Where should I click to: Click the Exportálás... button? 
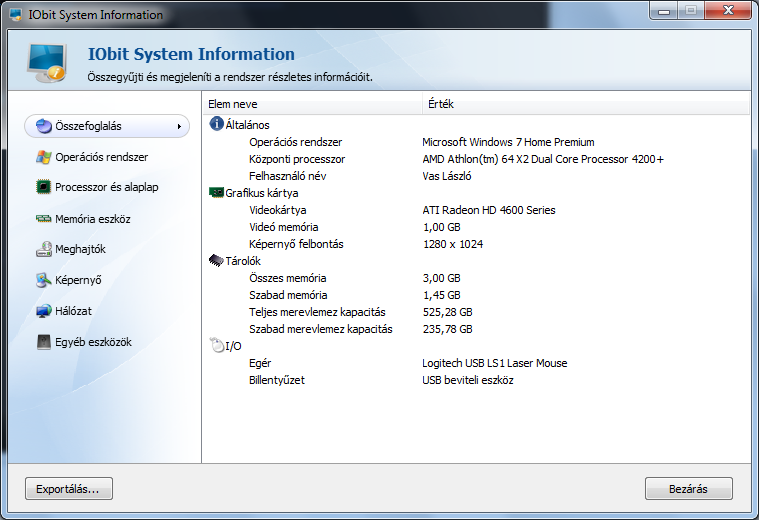[x=69, y=489]
